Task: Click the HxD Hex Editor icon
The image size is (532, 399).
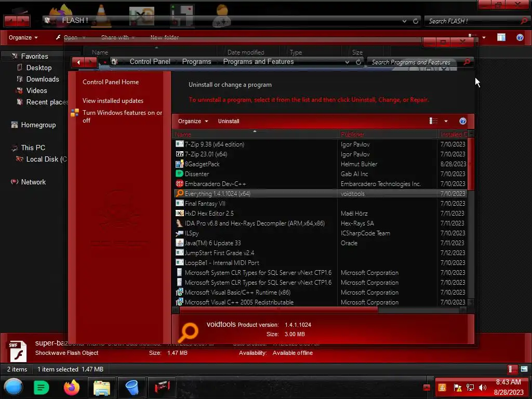Action: point(179,213)
